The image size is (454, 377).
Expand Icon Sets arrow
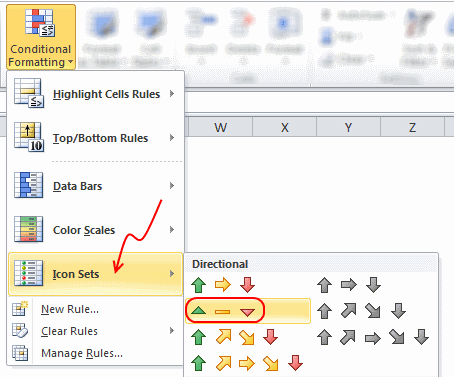(172, 274)
